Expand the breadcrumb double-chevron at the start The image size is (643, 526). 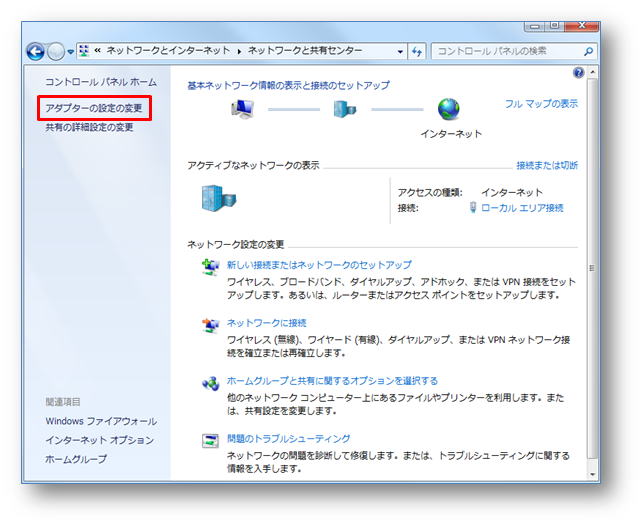pos(98,50)
